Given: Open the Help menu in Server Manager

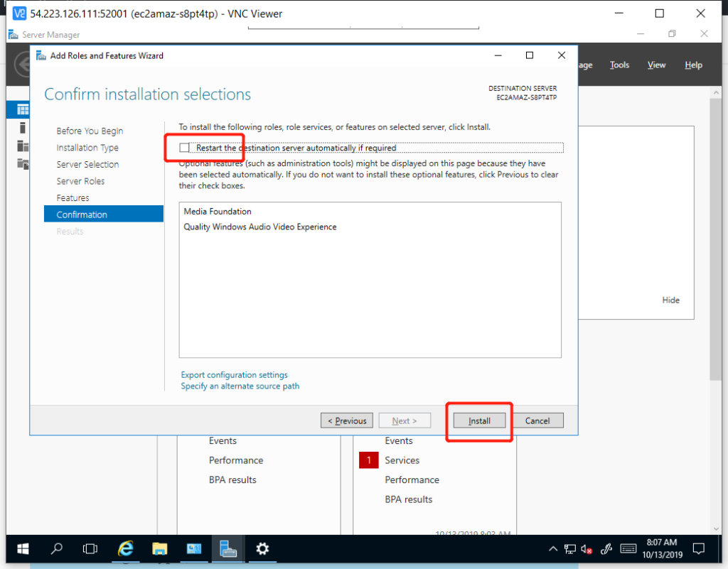Looking at the screenshot, I should point(693,65).
